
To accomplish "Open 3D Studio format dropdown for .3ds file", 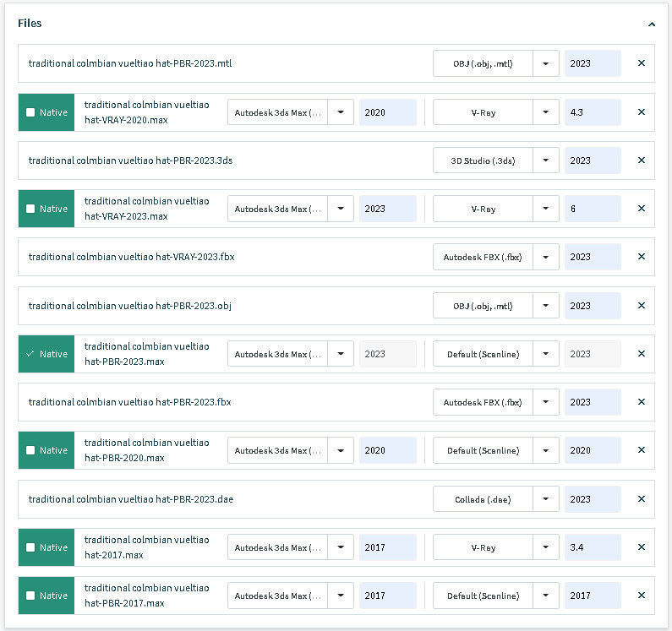I will point(546,160).
